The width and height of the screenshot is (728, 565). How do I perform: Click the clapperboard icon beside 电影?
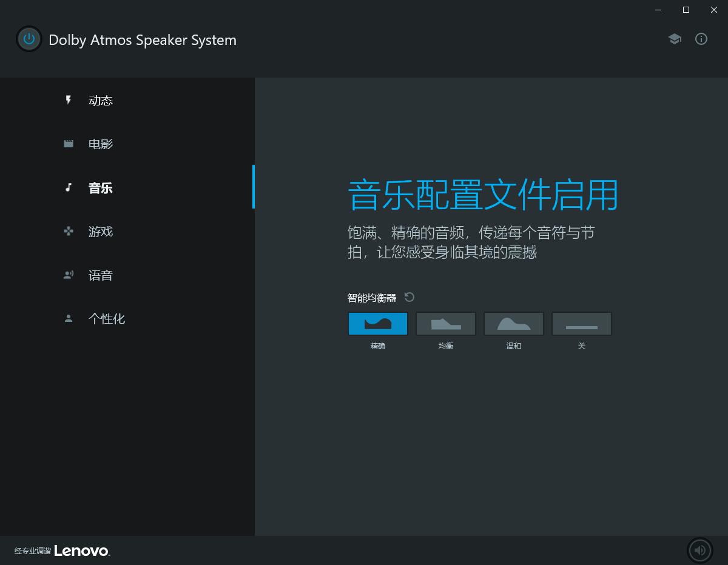pyautogui.click(x=69, y=144)
